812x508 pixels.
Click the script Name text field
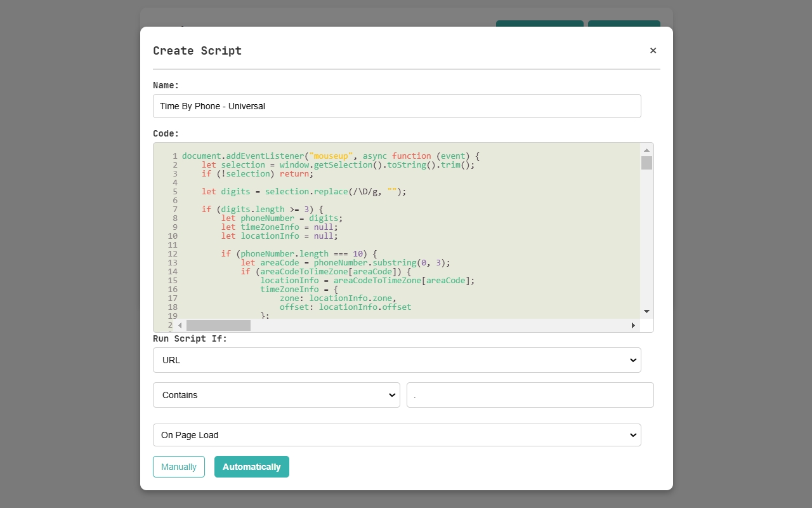click(x=396, y=105)
